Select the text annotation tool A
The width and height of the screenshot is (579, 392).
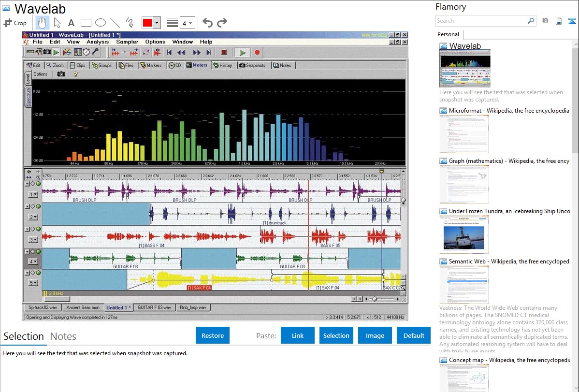point(71,23)
